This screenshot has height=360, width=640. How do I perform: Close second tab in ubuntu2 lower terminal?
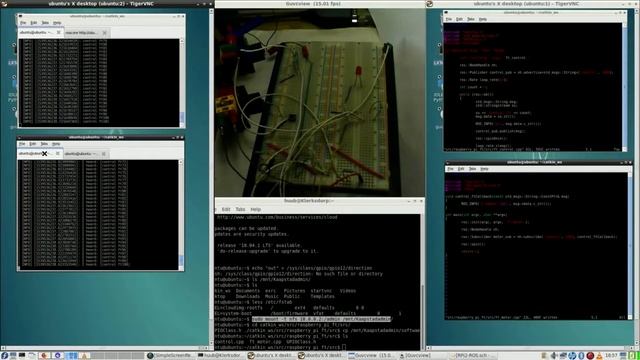click(x=104, y=154)
